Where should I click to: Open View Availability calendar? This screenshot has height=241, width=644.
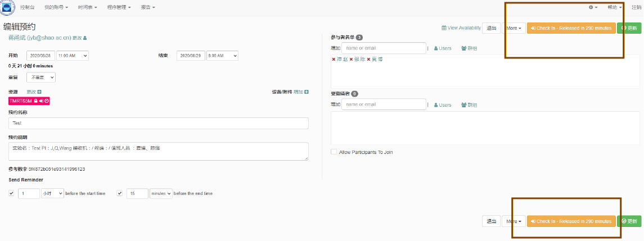(x=461, y=28)
